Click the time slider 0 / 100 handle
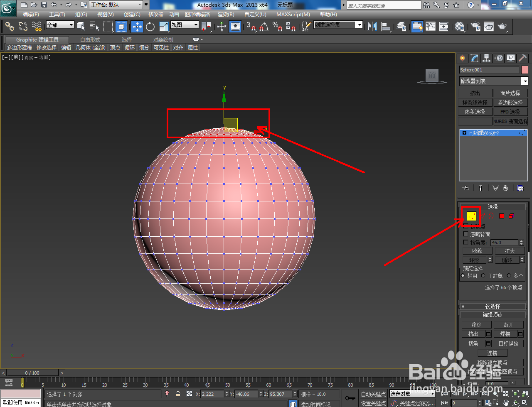Image resolution: width=532 pixels, height=407 pixels. (32, 373)
